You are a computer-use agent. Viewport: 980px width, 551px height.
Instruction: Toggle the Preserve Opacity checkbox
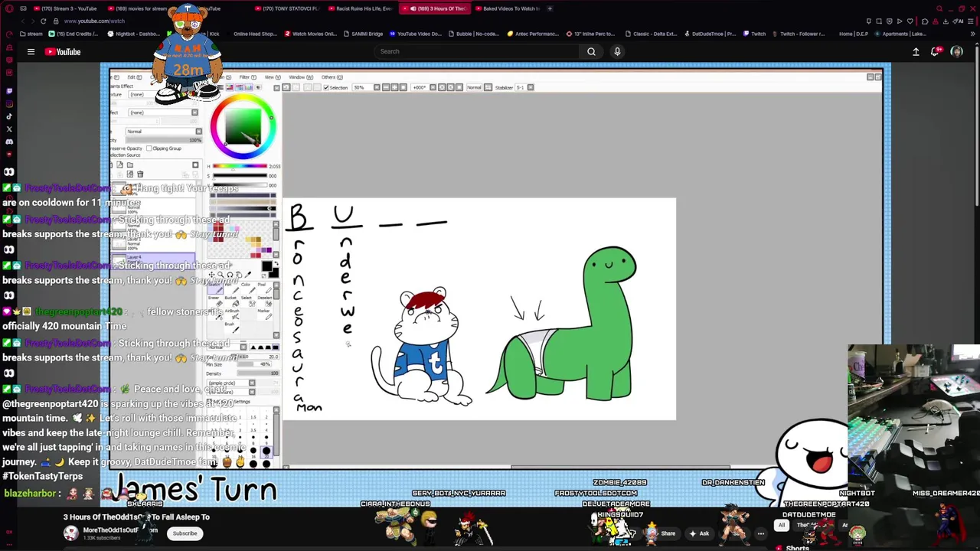[x=125, y=148]
